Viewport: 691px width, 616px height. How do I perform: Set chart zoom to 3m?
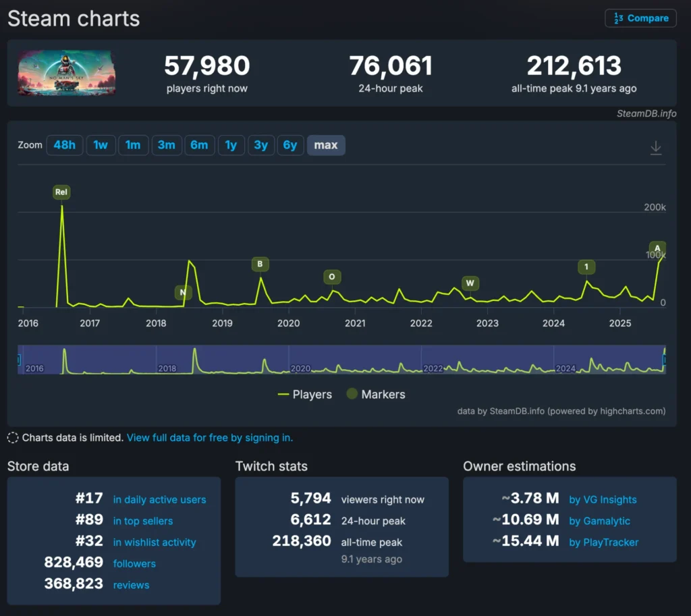pos(166,145)
